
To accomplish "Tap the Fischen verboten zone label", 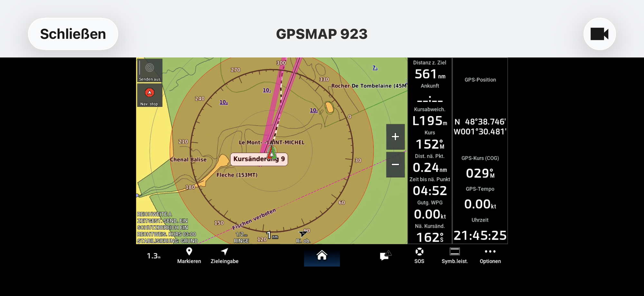I will tap(254, 219).
